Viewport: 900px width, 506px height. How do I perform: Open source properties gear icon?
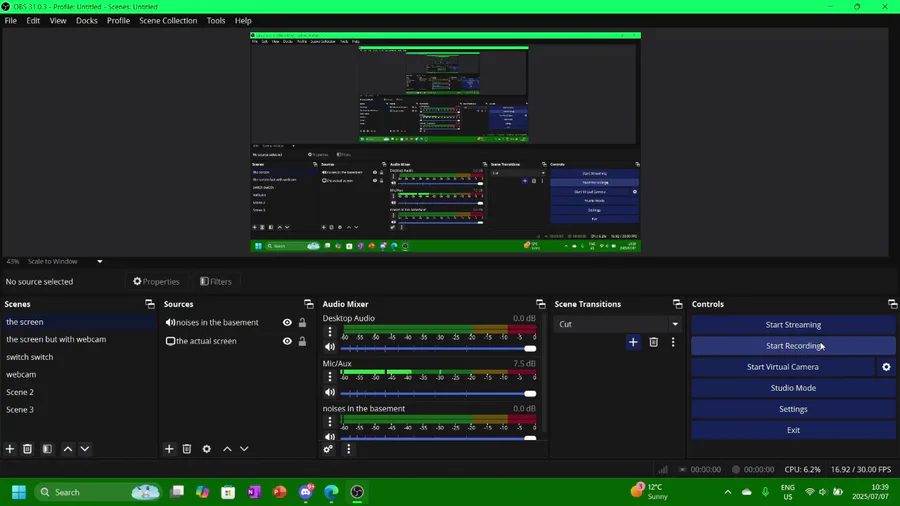[207, 449]
